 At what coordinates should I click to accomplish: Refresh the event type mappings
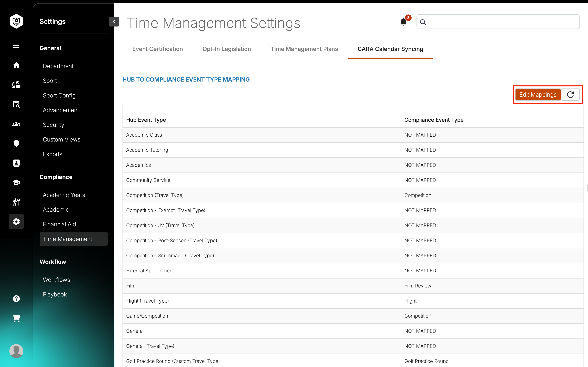571,94
